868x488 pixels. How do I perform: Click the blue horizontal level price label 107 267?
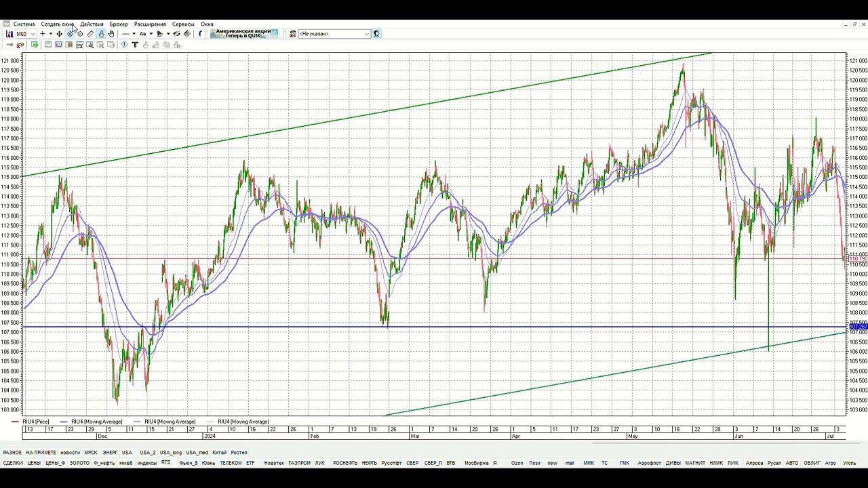point(858,327)
